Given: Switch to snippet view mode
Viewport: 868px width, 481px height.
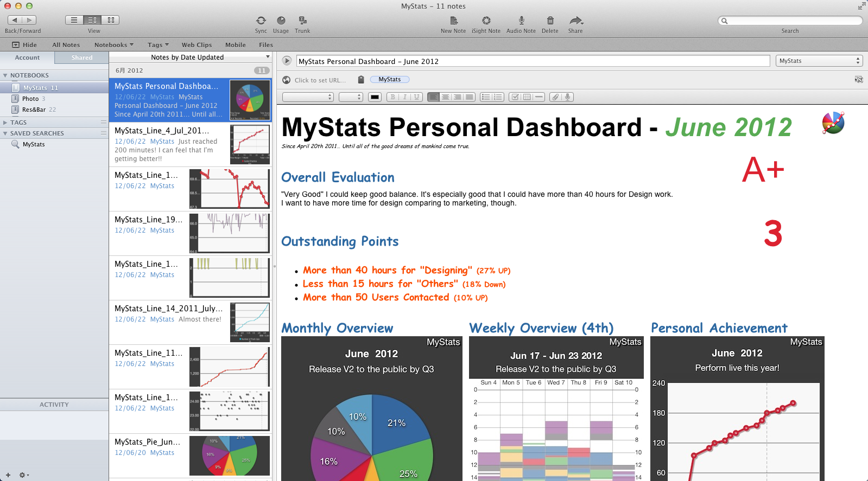Looking at the screenshot, I should (92, 20).
